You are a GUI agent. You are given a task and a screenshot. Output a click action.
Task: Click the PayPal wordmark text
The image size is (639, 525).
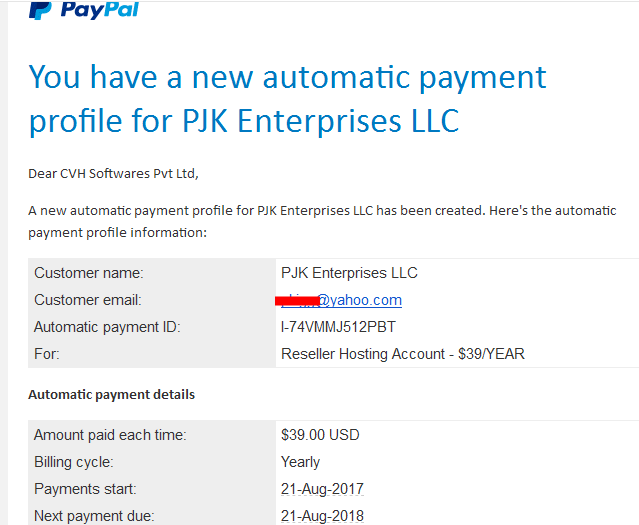99,11
